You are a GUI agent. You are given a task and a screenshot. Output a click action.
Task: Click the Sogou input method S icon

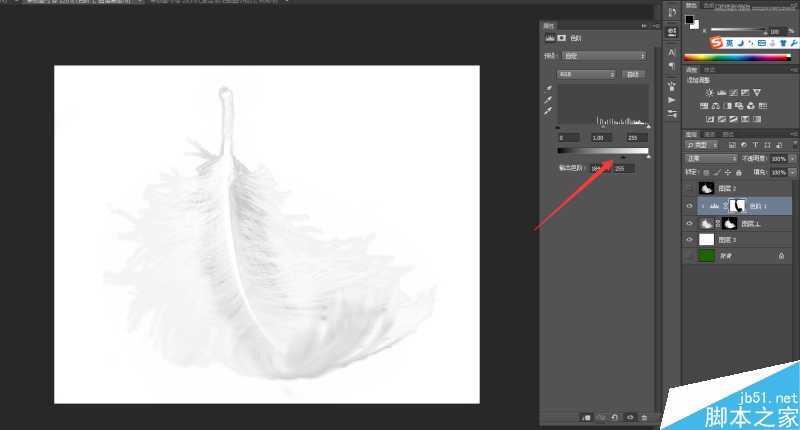(716, 43)
